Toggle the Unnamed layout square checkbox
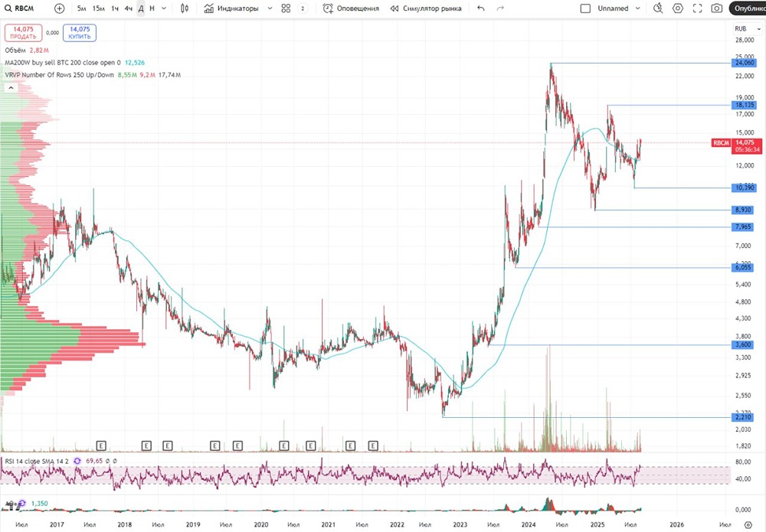766x532 pixels. click(x=585, y=8)
